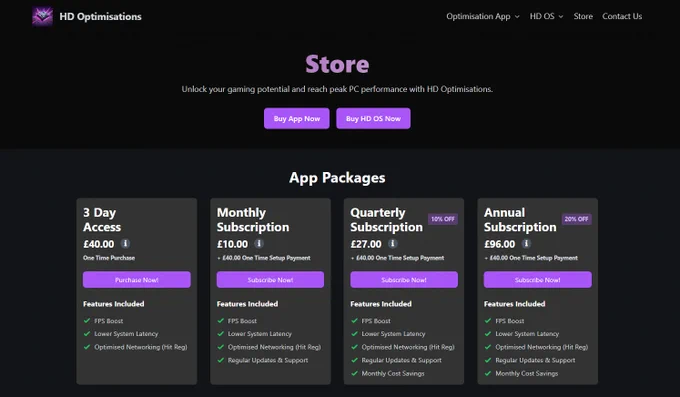Click the One Time Purchase text

109,258
